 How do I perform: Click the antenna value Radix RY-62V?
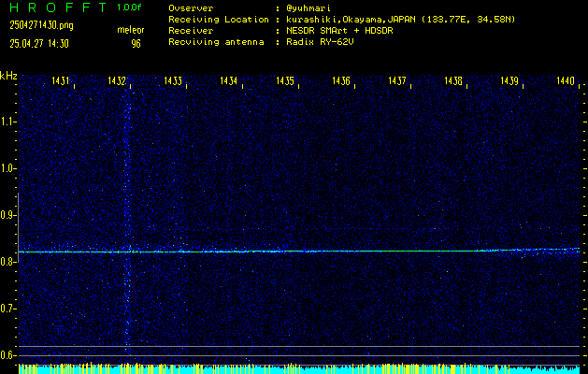[x=320, y=42]
